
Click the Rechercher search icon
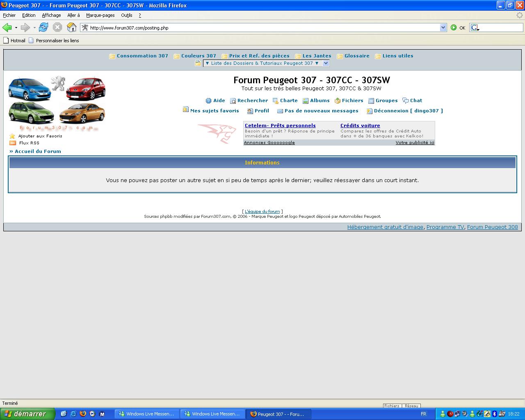(233, 101)
